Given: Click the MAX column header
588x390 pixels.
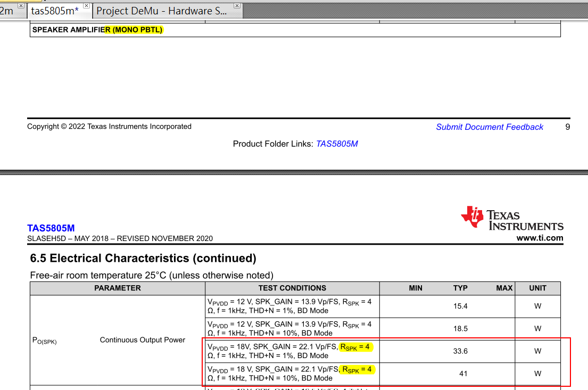Looking at the screenshot, I should tap(504, 288).
